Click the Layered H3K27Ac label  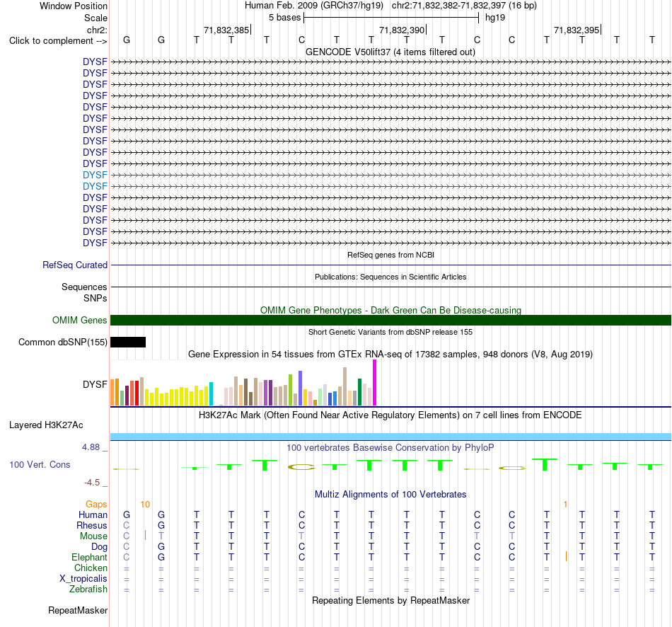[x=46, y=425]
